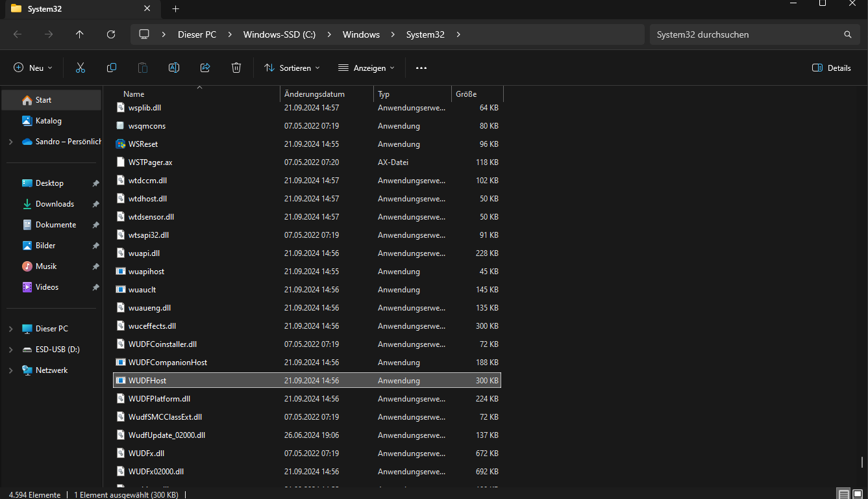868x499 pixels.
Task: Click the wuapihost application icon
Action: 120,272
